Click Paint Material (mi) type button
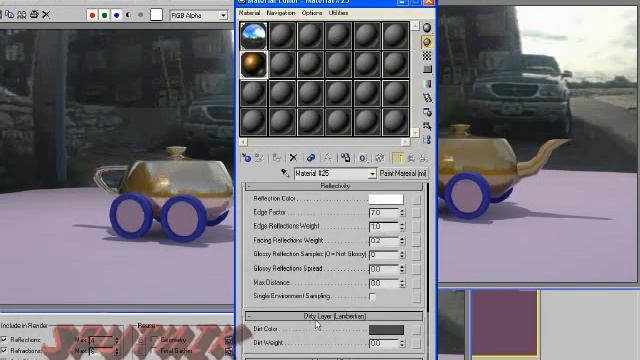Viewport: 640px width, 360px height. [x=403, y=173]
